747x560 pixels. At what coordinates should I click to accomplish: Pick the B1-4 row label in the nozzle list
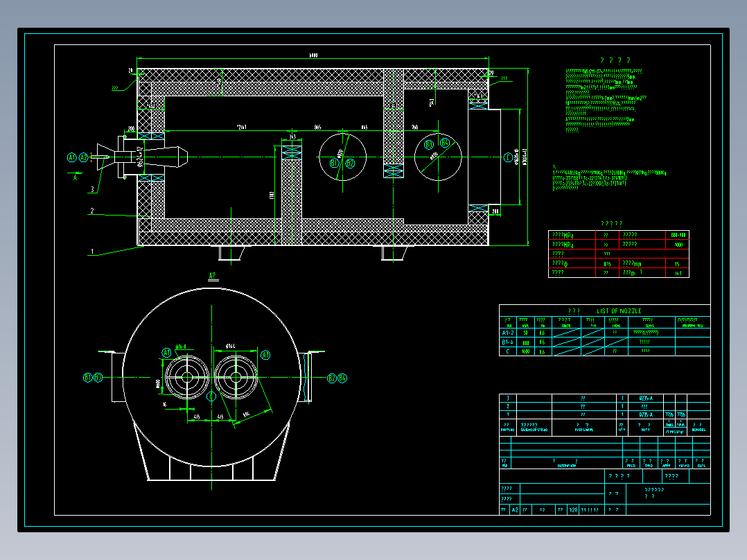(508, 342)
